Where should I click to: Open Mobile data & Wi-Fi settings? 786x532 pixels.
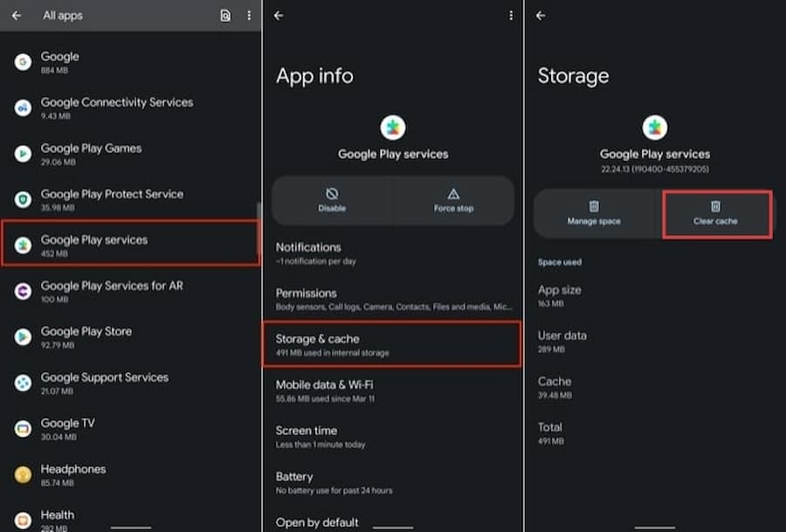(392, 390)
